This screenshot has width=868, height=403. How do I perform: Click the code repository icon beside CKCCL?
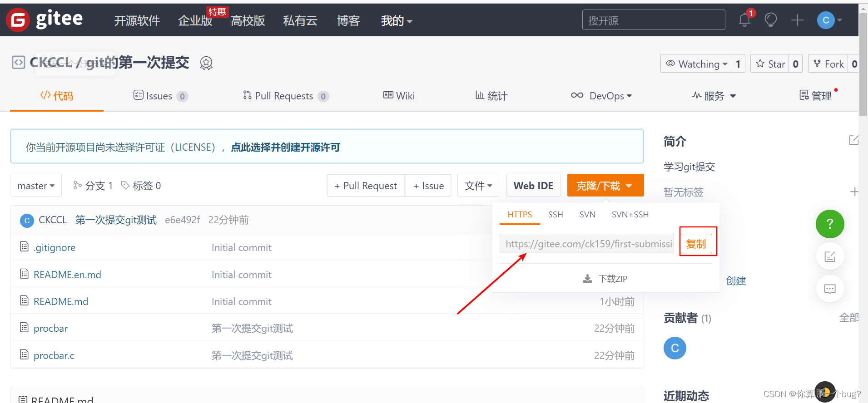(x=18, y=62)
